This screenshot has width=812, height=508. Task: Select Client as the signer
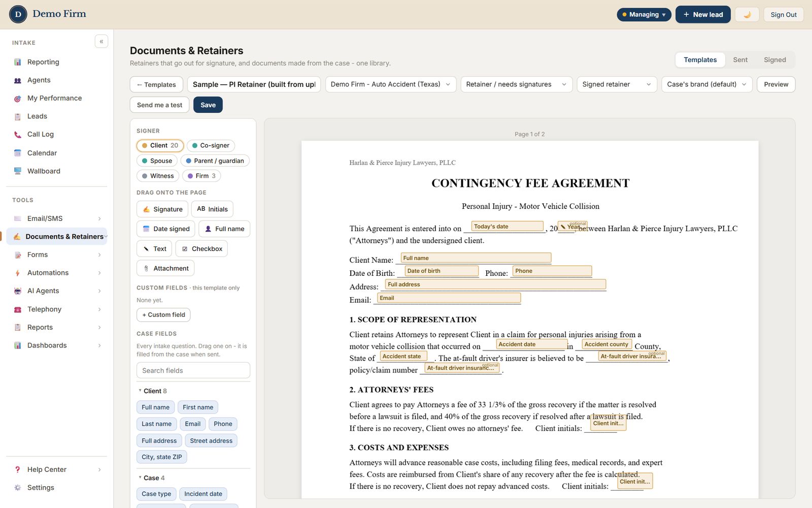point(160,145)
